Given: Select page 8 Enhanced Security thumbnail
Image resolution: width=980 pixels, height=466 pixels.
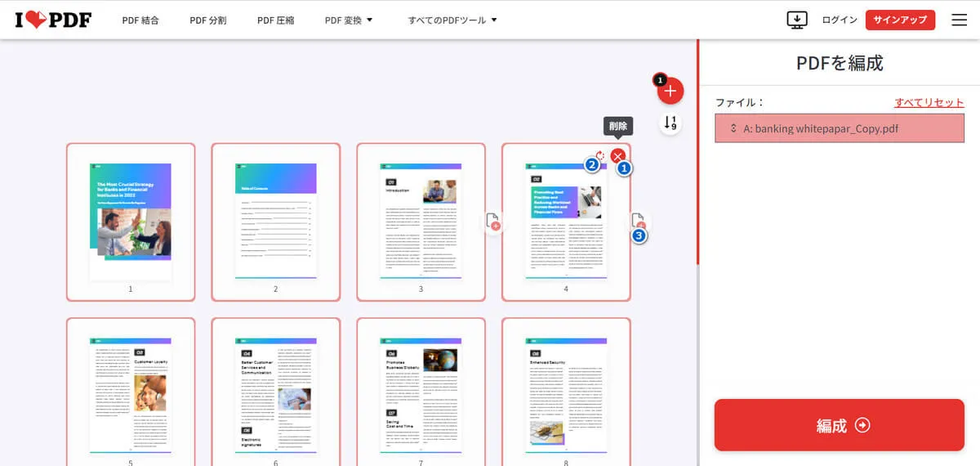Looking at the screenshot, I should pos(566,392).
